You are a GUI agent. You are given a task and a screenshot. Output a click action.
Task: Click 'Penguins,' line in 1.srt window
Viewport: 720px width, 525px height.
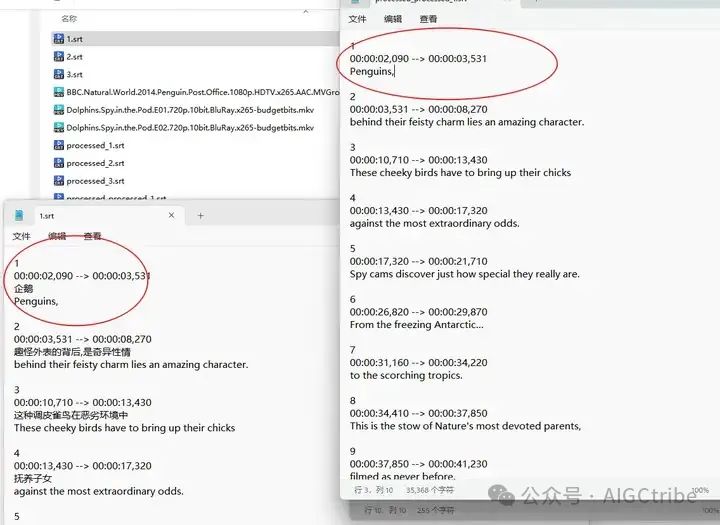click(36, 302)
